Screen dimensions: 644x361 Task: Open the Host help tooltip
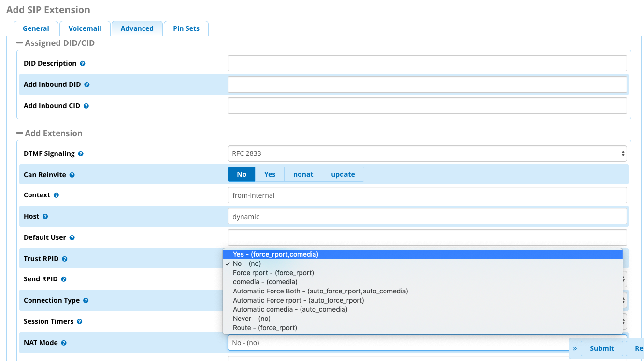pyautogui.click(x=45, y=216)
